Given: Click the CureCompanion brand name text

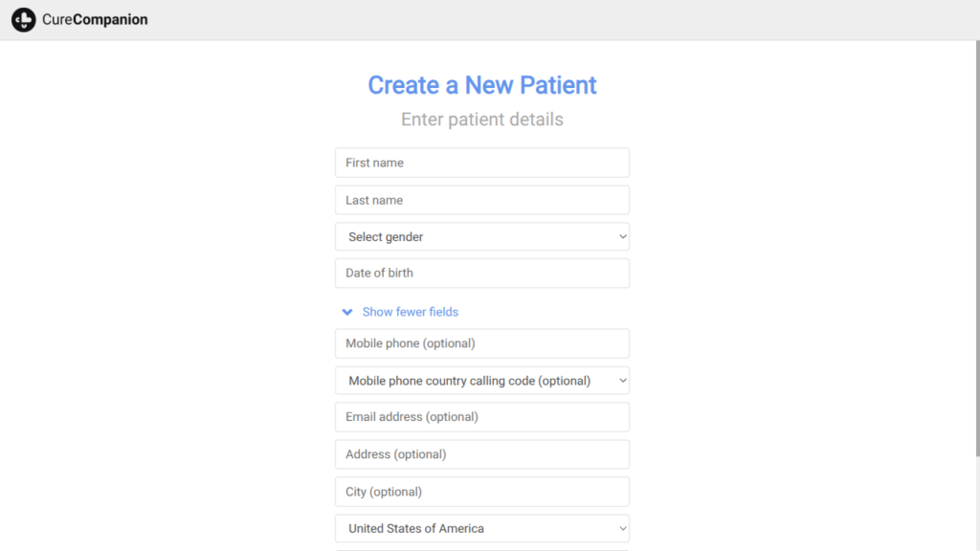Looking at the screenshot, I should (95, 19).
